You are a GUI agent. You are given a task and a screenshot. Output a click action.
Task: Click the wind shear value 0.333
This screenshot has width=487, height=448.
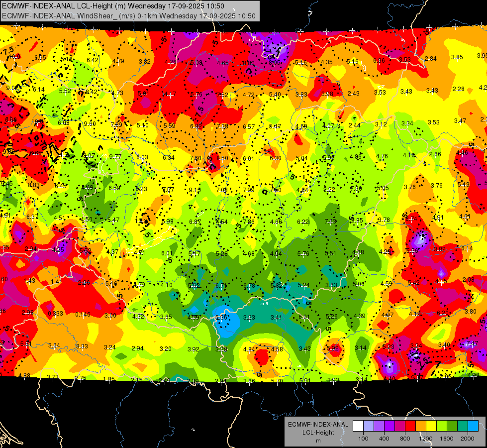pyautogui.click(x=55, y=314)
